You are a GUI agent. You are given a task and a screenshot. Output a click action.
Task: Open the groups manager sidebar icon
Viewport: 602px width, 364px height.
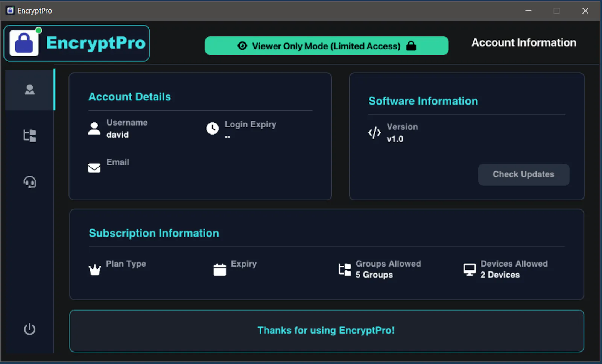tap(30, 135)
